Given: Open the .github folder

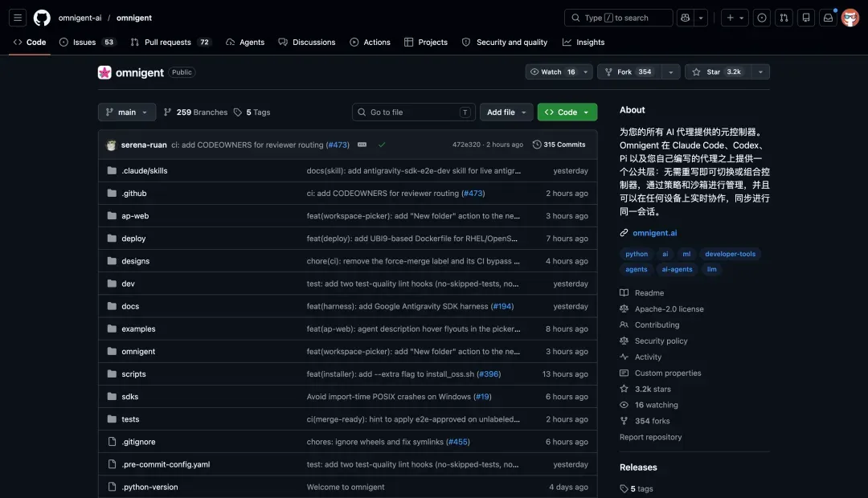Looking at the screenshot, I should pos(134,193).
